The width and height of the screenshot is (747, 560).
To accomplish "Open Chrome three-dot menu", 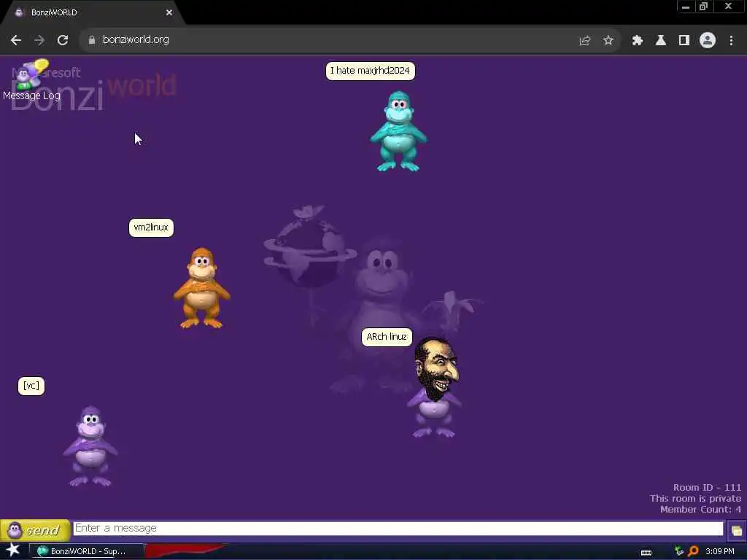I will coord(731,41).
